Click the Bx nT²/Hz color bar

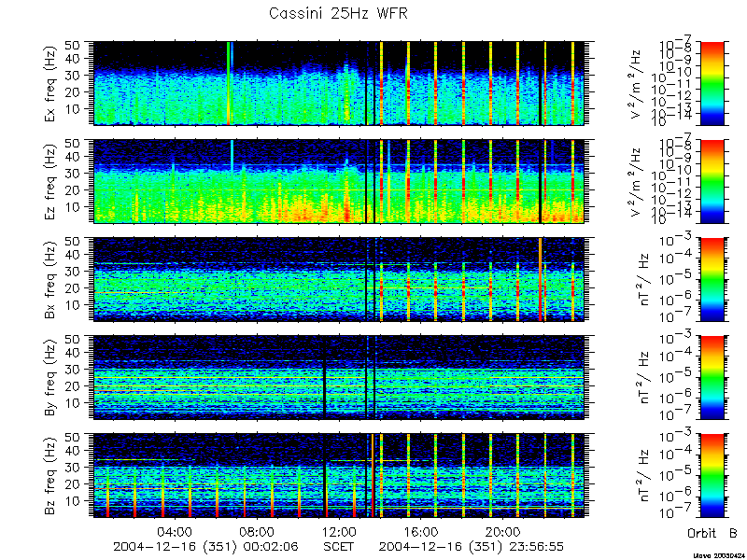[712, 279]
